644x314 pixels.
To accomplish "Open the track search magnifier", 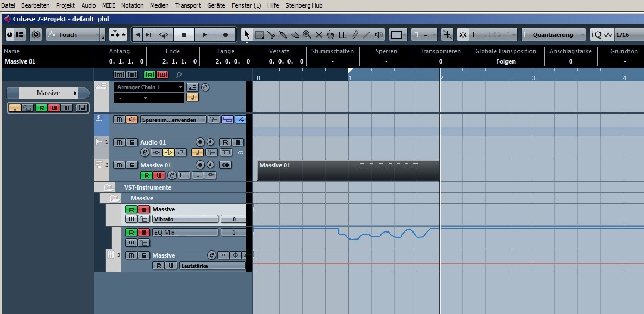I will 179,75.
